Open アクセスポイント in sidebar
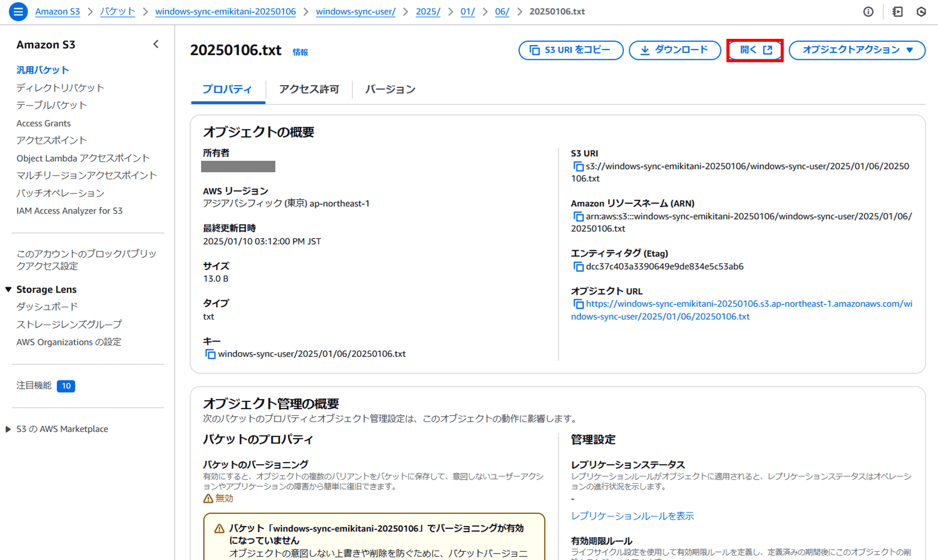Image resolution: width=938 pixels, height=560 pixels. (52, 140)
